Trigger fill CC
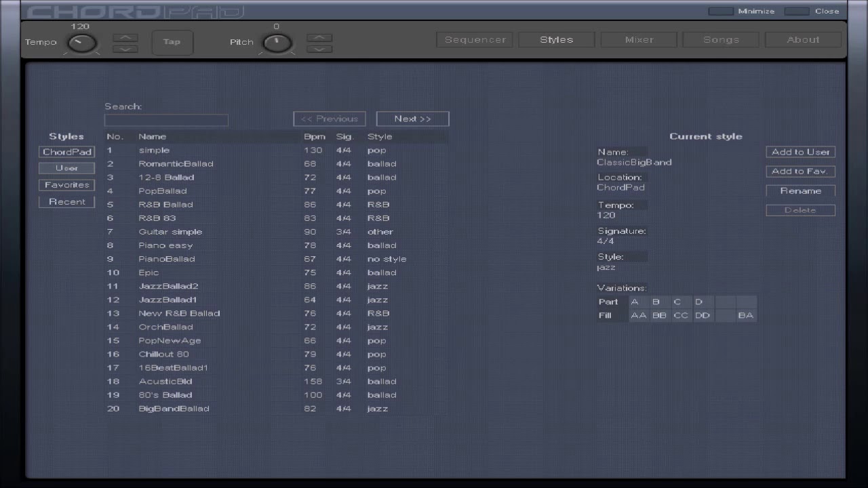The image size is (868, 488). pos(682,315)
